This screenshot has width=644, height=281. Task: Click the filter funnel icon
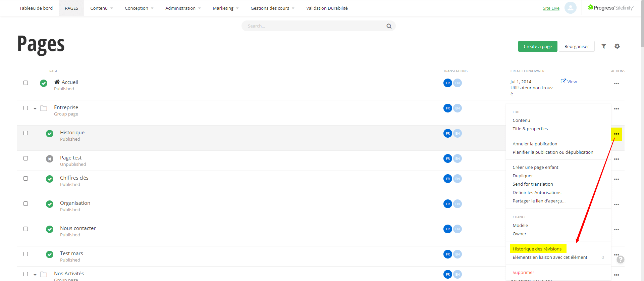603,46
